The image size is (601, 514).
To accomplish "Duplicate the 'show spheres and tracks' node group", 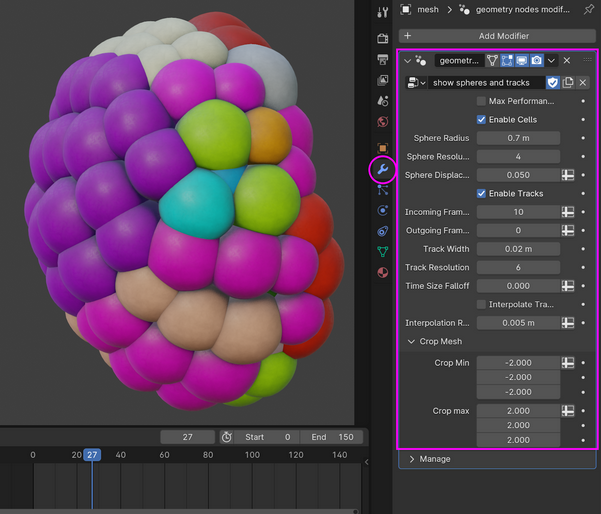I will (568, 82).
